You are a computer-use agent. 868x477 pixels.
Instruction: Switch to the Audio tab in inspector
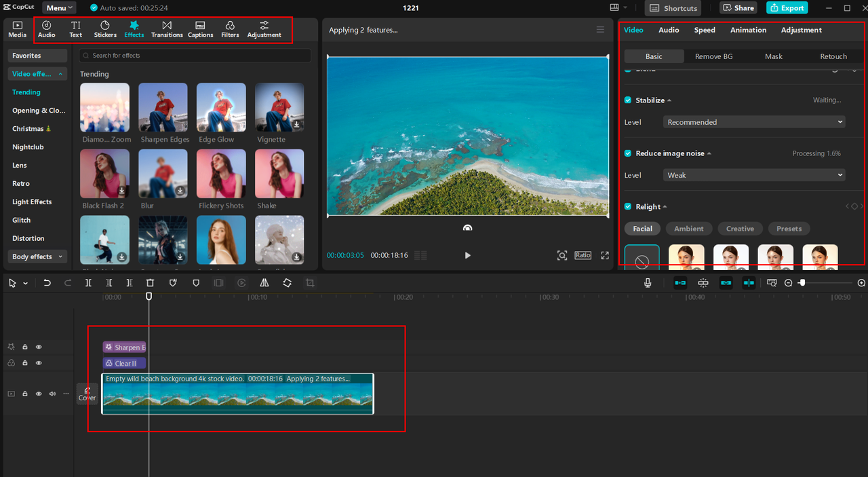669,30
